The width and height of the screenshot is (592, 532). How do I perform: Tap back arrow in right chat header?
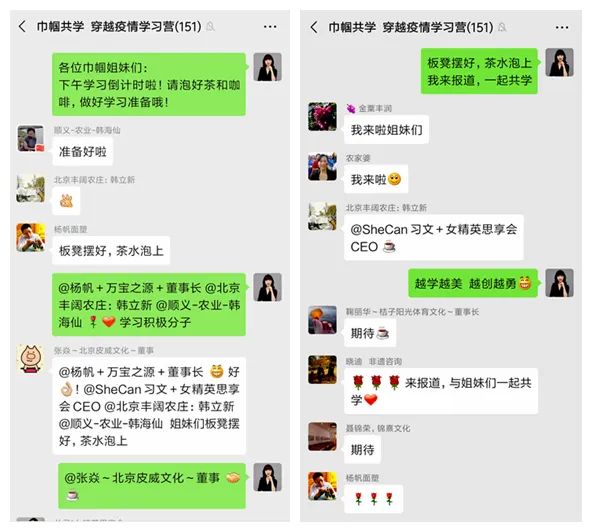pos(314,27)
